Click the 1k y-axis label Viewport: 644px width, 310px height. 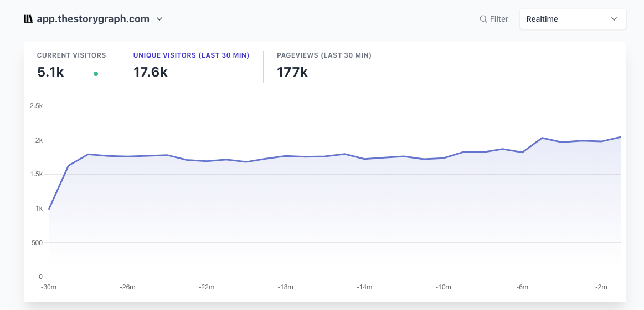[x=39, y=209]
